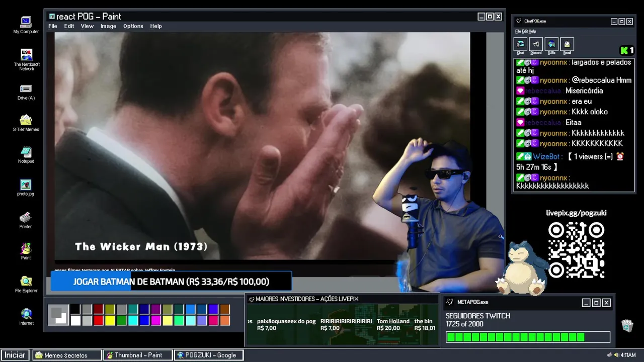The image size is (644, 362).
Task: Click nyoonnx's 'Kkkk oloko' chat message
Action: click(x=562, y=112)
